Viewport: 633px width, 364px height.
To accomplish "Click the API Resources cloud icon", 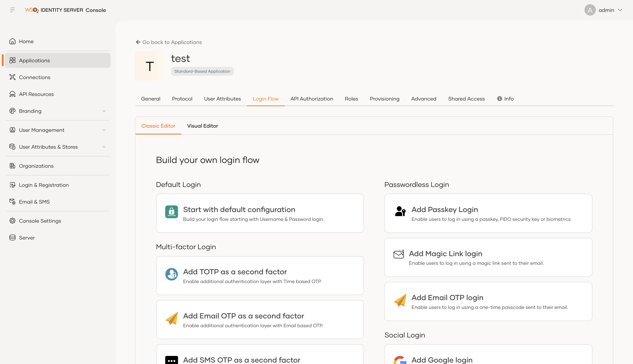I will point(12,94).
